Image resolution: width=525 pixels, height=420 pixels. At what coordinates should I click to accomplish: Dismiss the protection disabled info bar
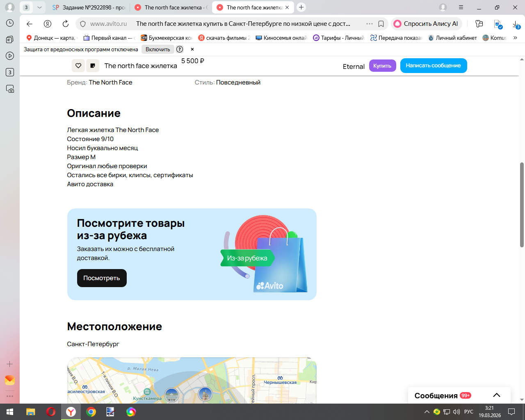click(192, 49)
